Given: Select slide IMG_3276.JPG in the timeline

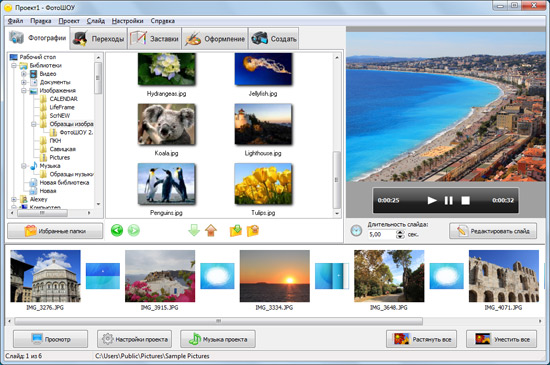Looking at the screenshot, I should click(x=45, y=276).
